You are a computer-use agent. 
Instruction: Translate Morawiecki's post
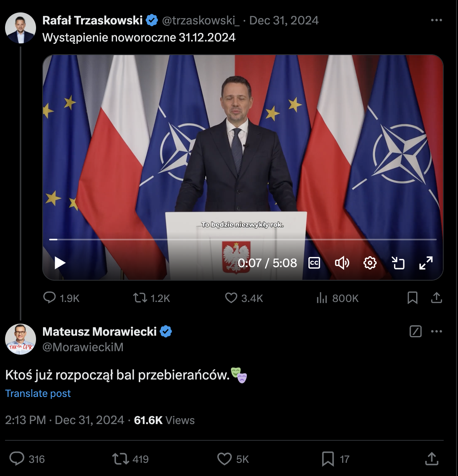pyautogui.click(x=38, y=393)
